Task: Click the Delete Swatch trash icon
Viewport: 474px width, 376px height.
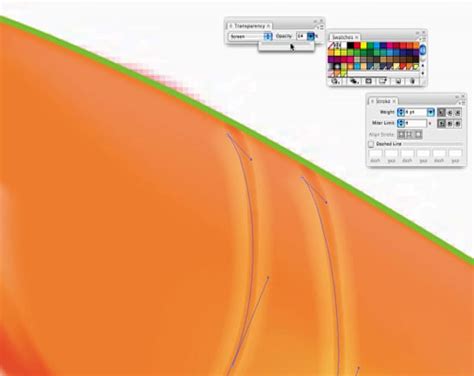Action: click(412, 81)
